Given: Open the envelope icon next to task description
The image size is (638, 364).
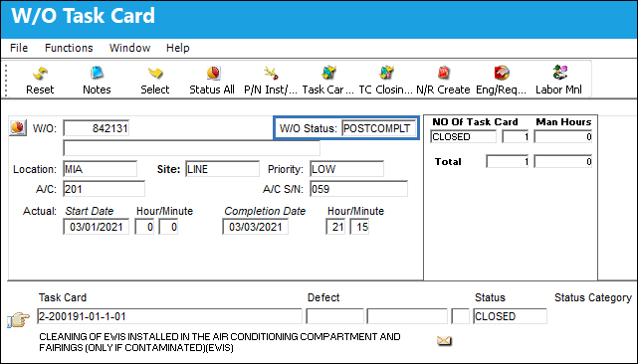Looking at the screenshot, I should pyautogui.click(x=444, y=340).
